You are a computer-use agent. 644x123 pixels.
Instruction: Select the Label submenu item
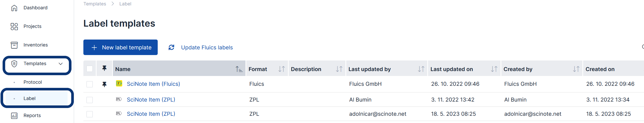pyautogui.click(x=30, y=98)
